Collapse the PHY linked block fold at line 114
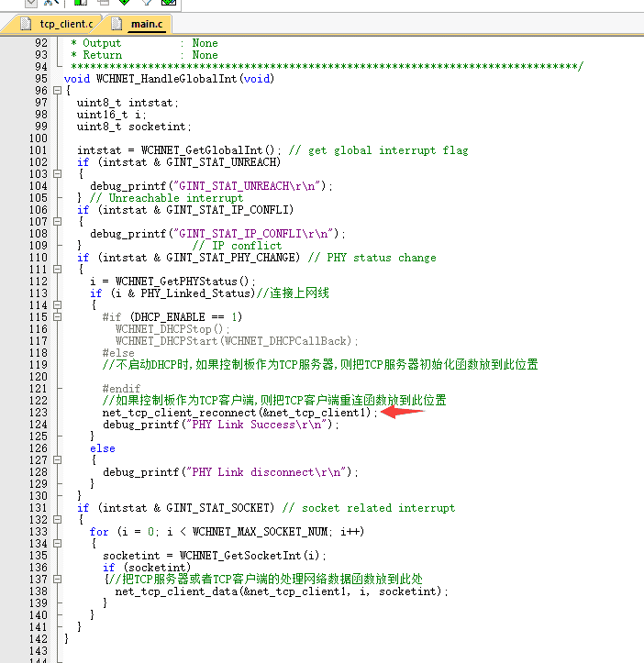 coord(58,304)
